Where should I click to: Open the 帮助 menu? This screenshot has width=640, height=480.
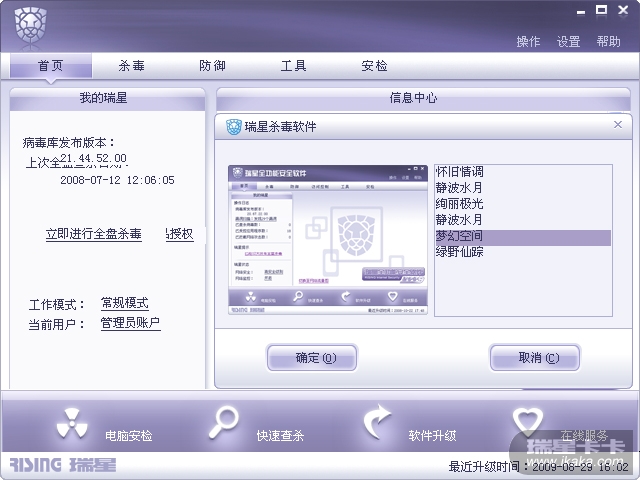coord(608,41)
